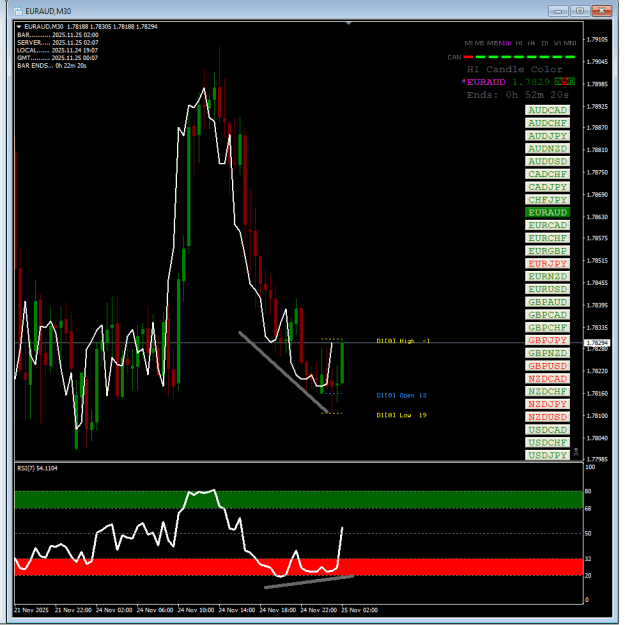The height and width of the screenshot is (625, 625).
Task: Select the USDJPY pair button
Action: [547, 455]
